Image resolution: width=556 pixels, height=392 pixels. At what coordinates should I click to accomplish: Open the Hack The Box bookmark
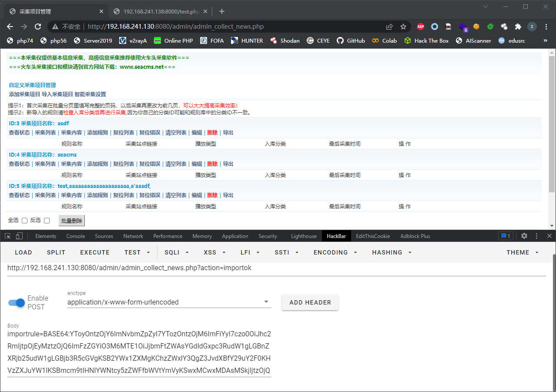[x=426, y=40]
